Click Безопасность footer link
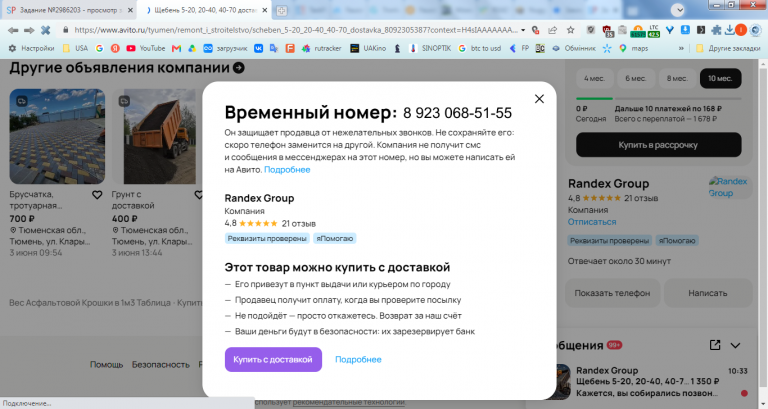This screenshot has width=768, height=409. coord(161,364)
